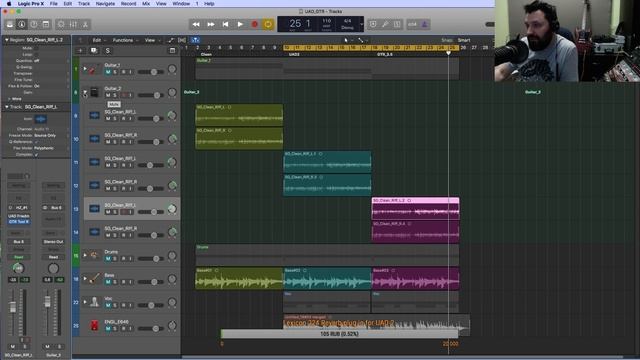
Task: Click the Duplicate Track button
Action: pyautogui.click(x=94, y=51)
